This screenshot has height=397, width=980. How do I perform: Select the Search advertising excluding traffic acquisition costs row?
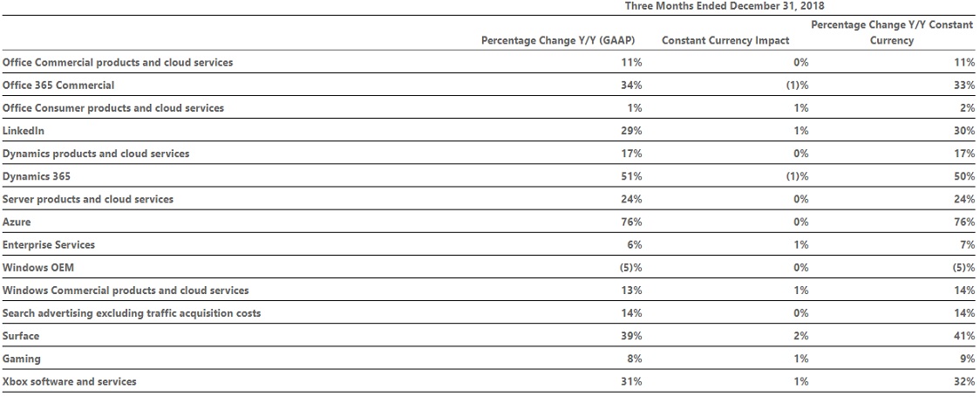(x=490, y=313)
